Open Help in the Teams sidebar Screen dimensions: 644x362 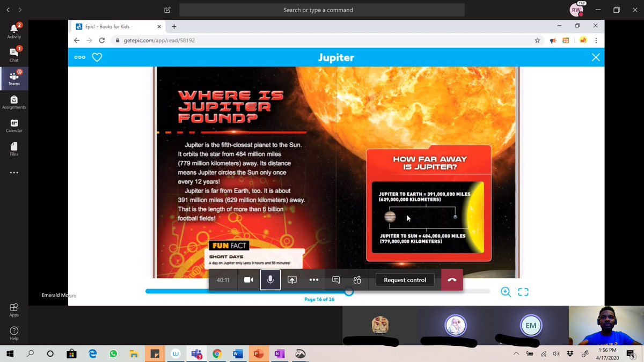14,333
